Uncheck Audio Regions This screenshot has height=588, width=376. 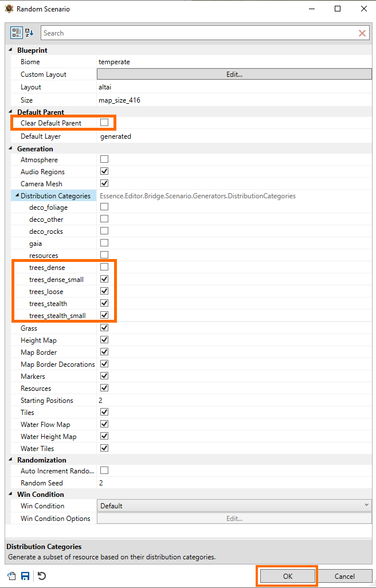pos(104,171)
